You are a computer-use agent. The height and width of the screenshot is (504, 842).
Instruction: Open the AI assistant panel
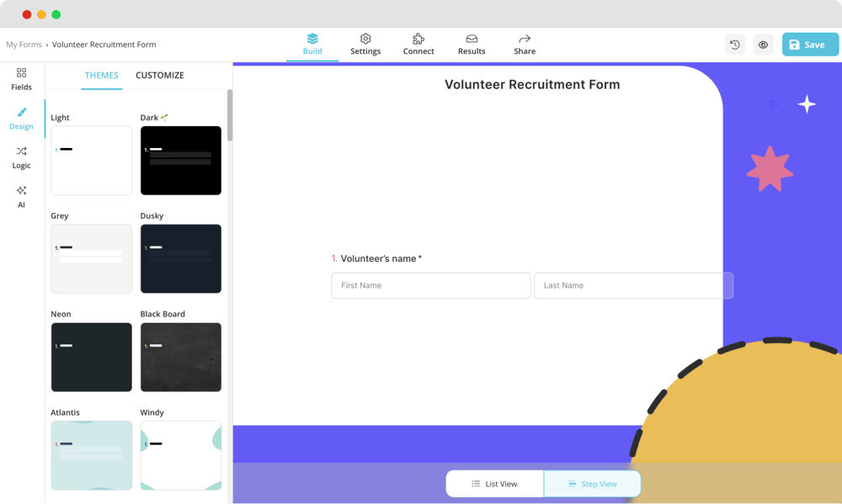click(x=21, y=197)
